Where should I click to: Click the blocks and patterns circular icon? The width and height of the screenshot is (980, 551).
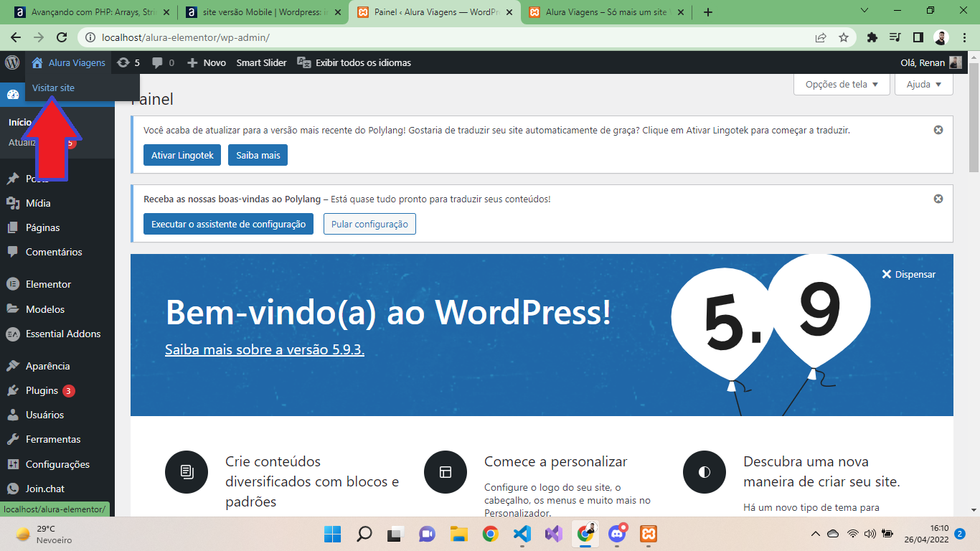click(x=187, y=472)
